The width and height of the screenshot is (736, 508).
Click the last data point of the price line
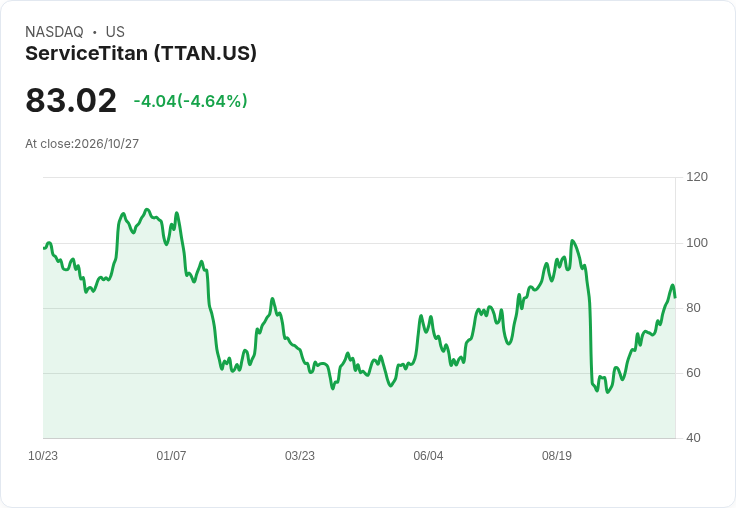675,297
